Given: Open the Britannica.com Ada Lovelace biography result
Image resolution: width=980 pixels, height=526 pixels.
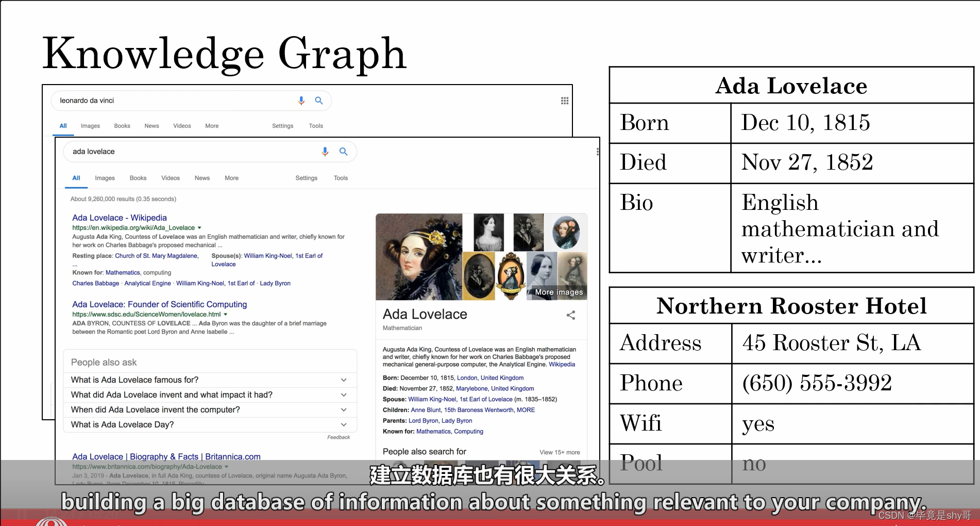Looking at the screenshot, I should coord(166,456).
